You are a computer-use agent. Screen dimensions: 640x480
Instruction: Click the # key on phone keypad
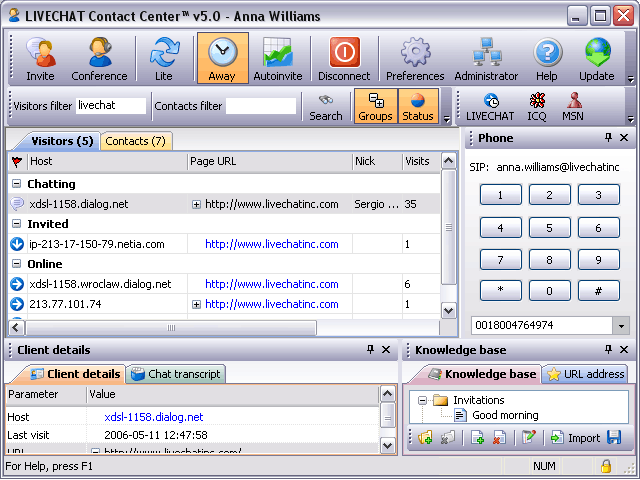(x=598, y=291)
